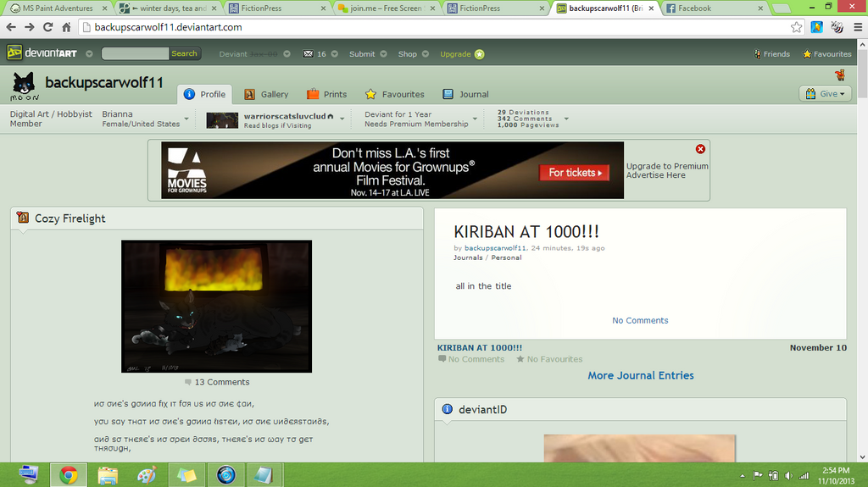The image size is (868, 487).
Task: Open the KIRIBAN AT 1000!!! title link
Action: point(480,347)
